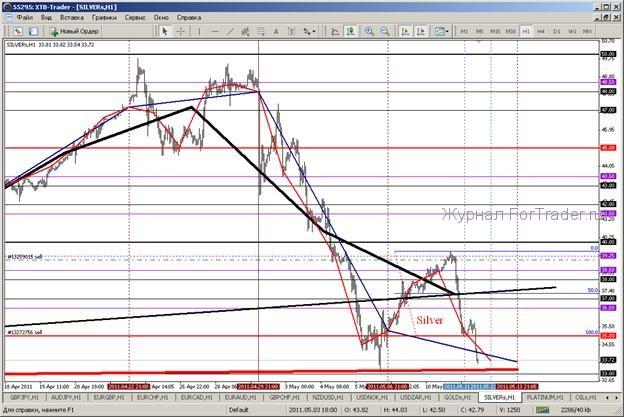Image resolution: width=624 pixels, height=417 pixels.
Task: Click the chart document icon left of Файл
Action: coord(8,18)
